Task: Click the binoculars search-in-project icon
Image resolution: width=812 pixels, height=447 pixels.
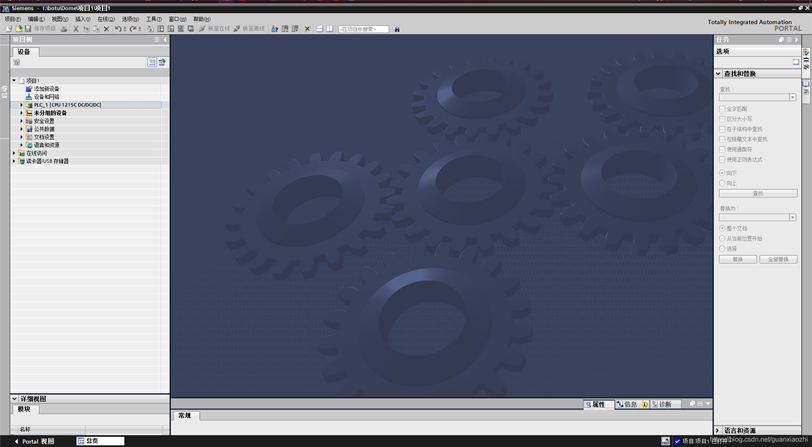Action: [397, 29]
